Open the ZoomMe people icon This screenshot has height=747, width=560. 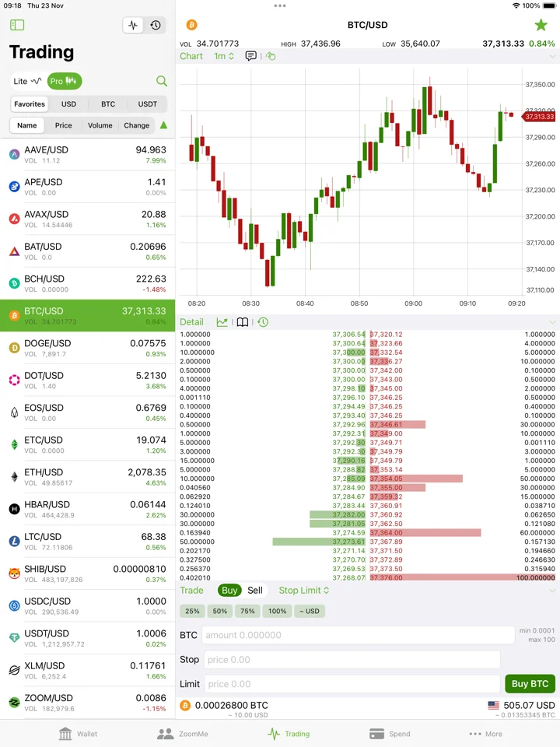pyautogui.click(x=165, y=734)
